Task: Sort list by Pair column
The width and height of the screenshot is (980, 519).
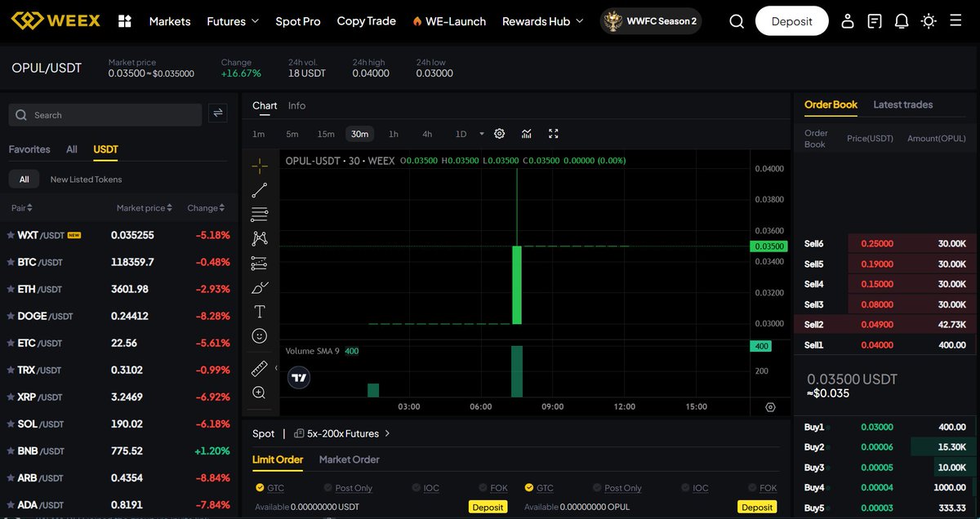Action: coord(21,208)
